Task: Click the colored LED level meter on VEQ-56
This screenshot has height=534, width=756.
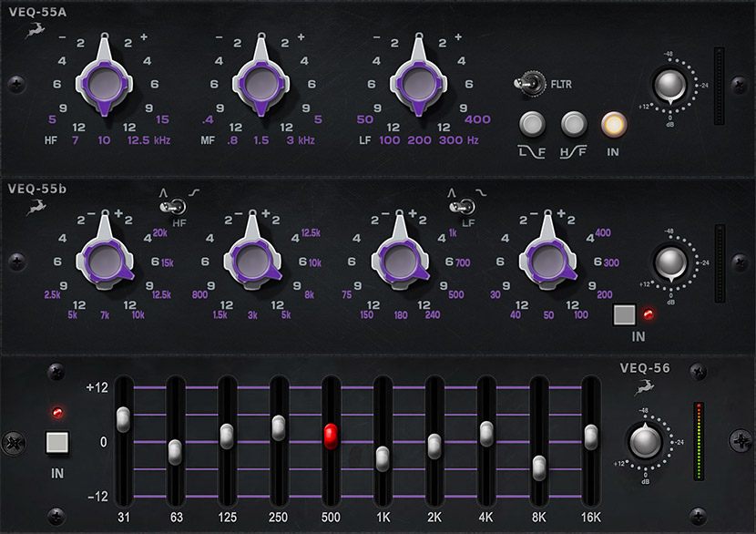Action: [699, 441]
